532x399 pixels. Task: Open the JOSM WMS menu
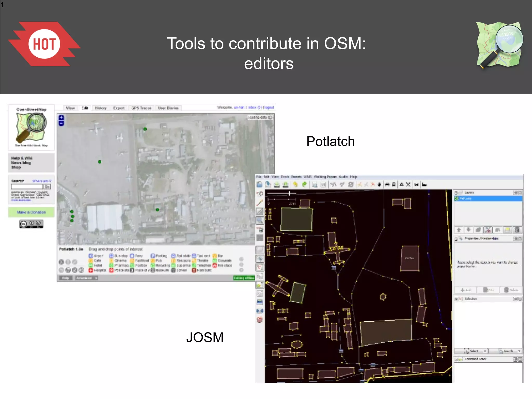pyautogui.click(x=308, y=177)
